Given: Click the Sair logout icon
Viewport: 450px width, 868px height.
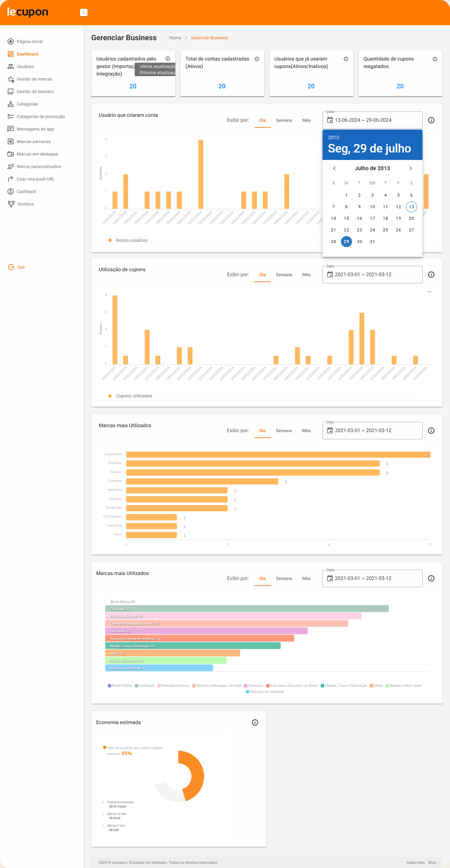Looking at the screenshot, I should (x=11, y=267).
